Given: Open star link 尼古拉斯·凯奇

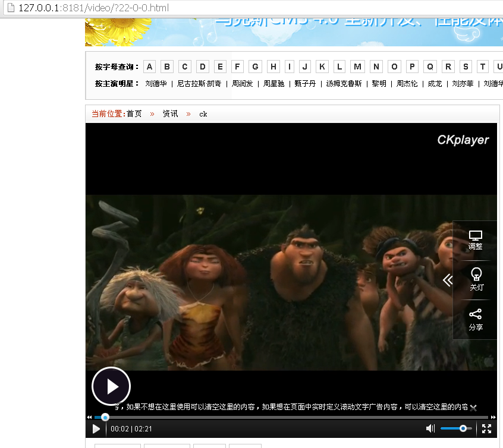Looking at the screenshot, I should tap(199, 84).
